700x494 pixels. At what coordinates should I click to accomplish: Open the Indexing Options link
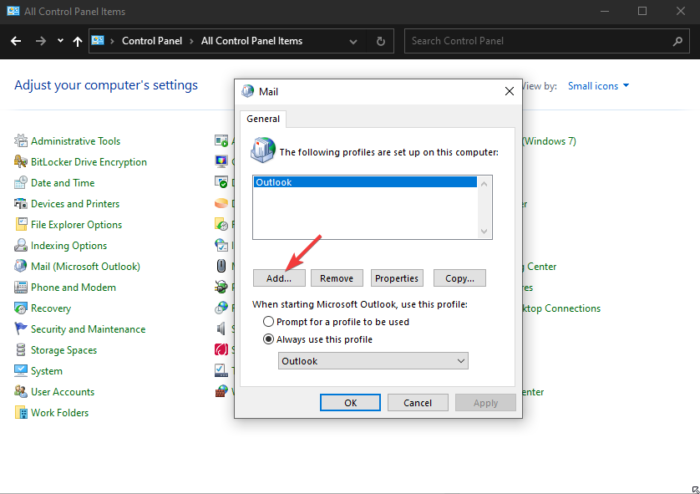(x=69, y=245)
